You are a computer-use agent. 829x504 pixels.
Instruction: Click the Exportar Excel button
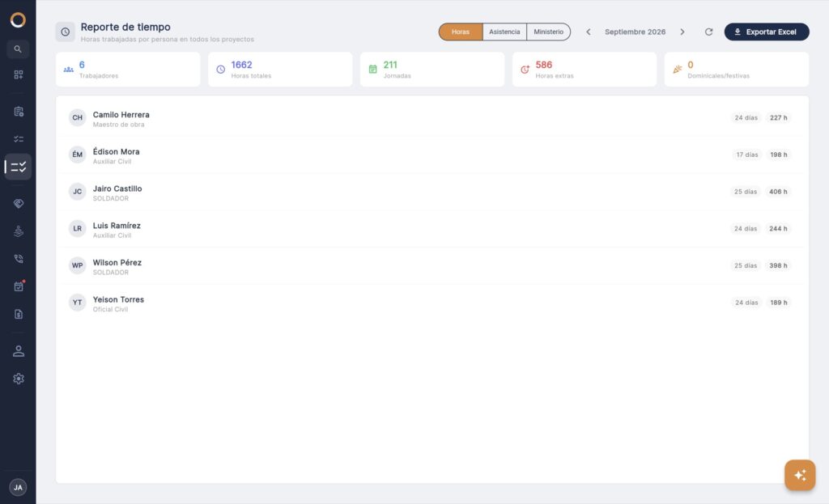coord(766,32)
